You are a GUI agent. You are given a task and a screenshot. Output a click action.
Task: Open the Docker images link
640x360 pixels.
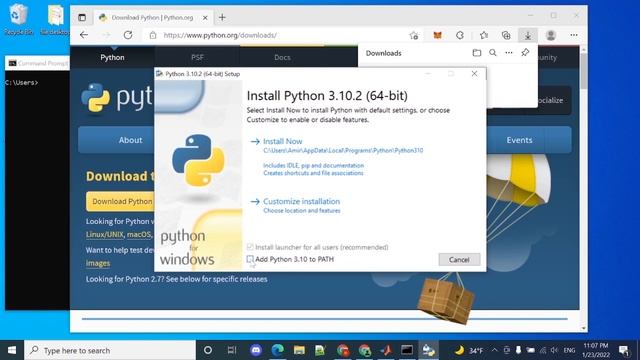pyautogui.click(x=98, y=263)
